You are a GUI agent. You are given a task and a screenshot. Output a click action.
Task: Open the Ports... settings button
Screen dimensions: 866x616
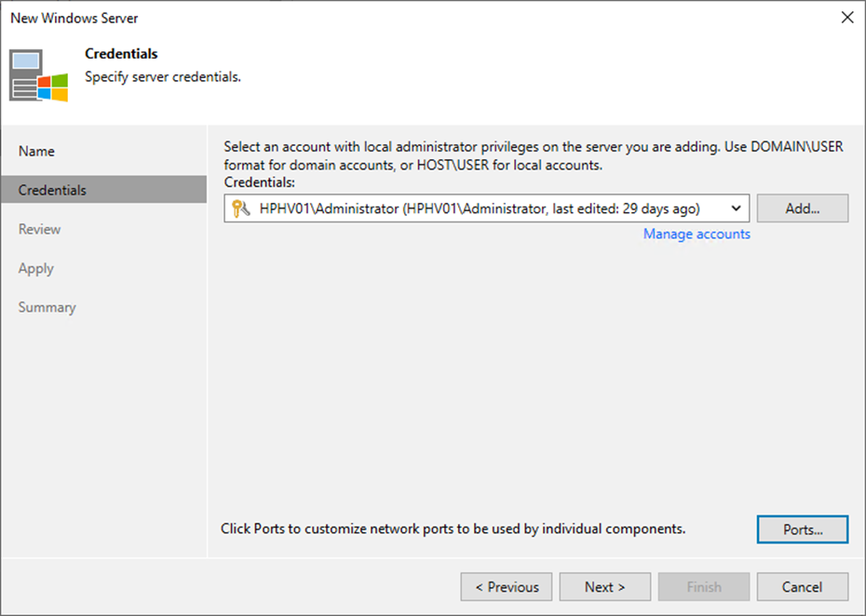pos(803,529)
